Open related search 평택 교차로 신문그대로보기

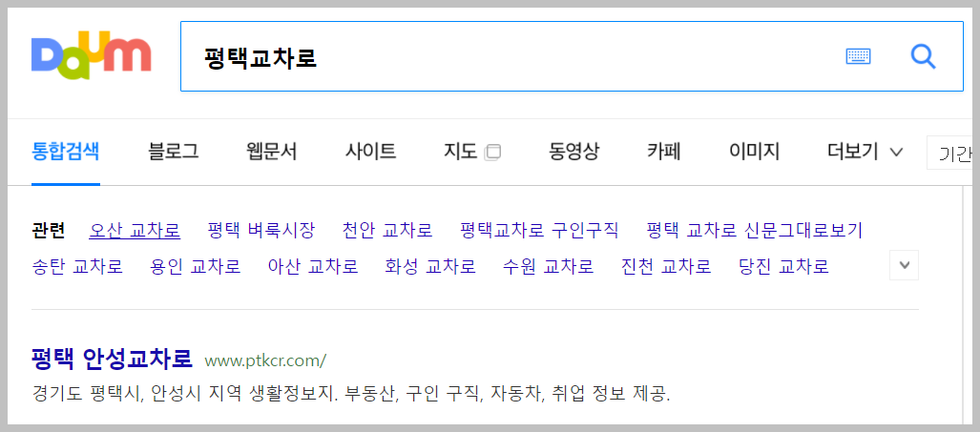[x=755, y=231]
